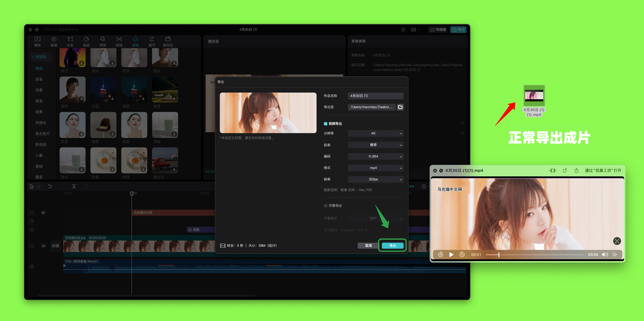This screenshot has height=321, width=644.
Task: Click the 取消 button
Action: pyautogui.click(x=368, y=245)
